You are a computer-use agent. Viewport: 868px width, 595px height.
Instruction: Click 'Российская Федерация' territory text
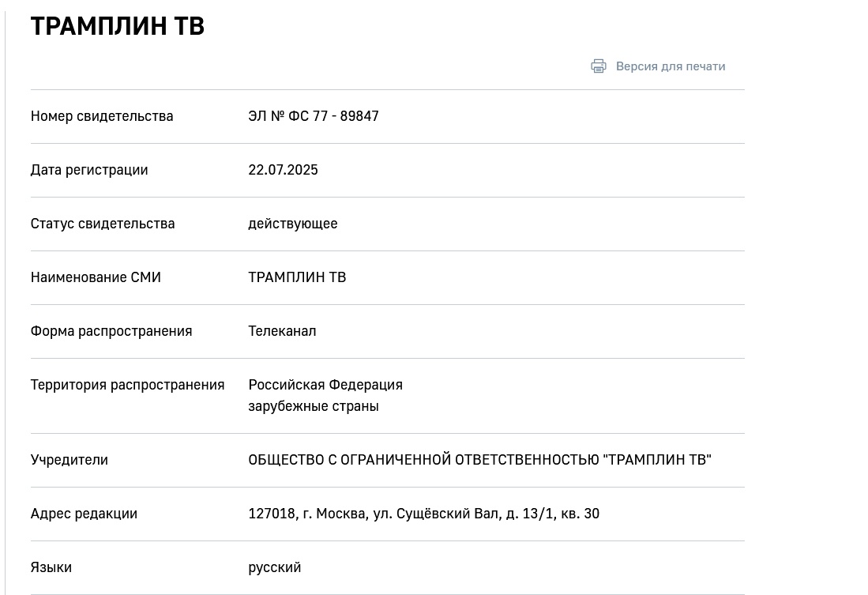(x=325, y=385)
